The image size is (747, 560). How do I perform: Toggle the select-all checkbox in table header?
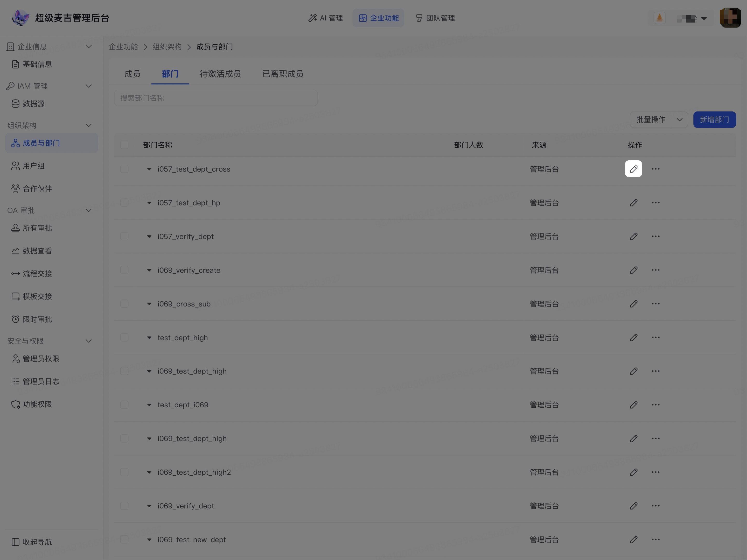(x=124, y=145)
